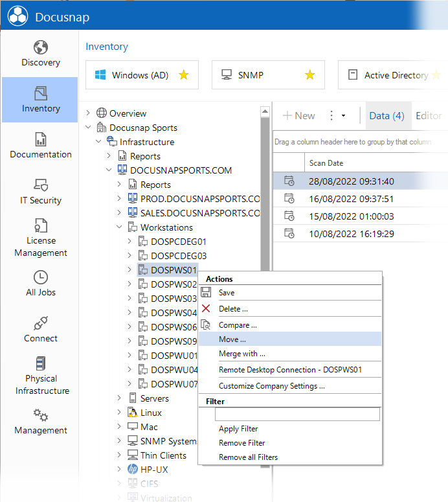The height and width of the screenshot is (502, 448).
Task: Click the Docusnap logo in the title bar
Action: click(18, 16)
